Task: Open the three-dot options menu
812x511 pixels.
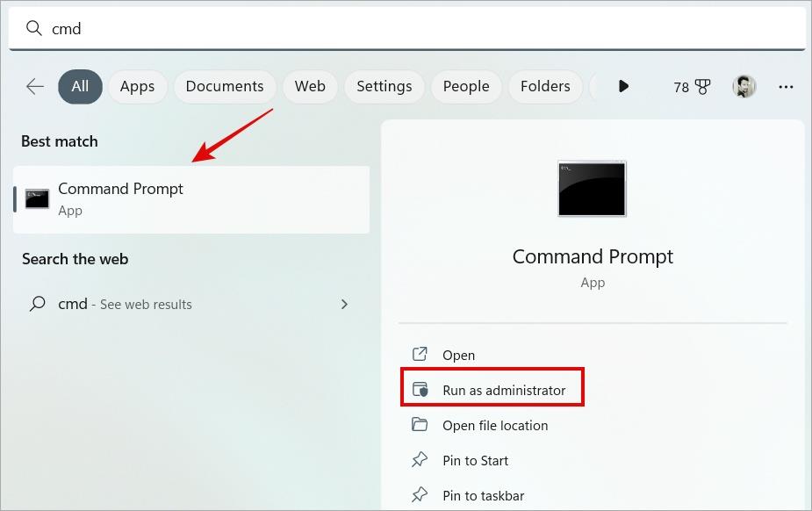Action: pyautogui.click(x=786, y=87)
